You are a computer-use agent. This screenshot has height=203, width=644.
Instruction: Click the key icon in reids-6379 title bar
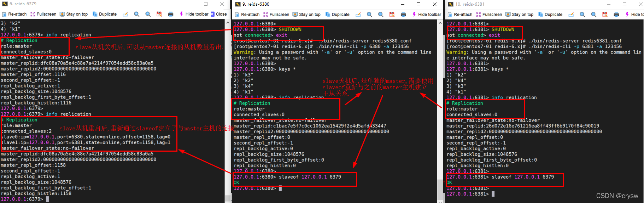4,4
